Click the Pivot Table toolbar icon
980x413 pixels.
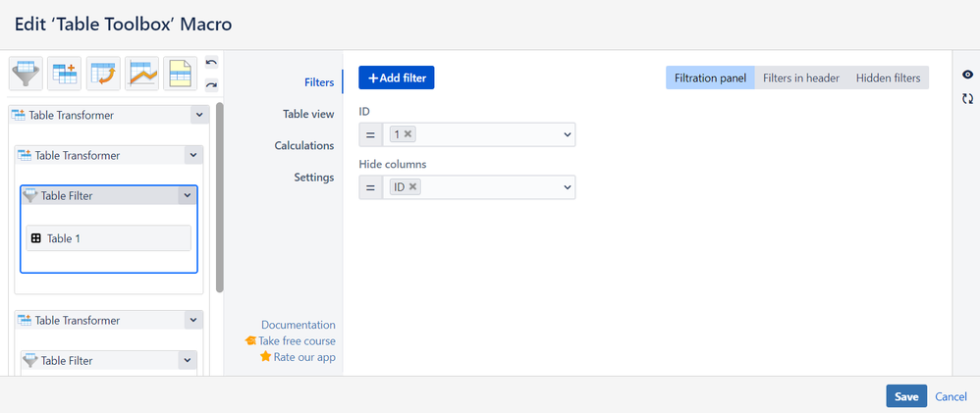click(x=103, y=74)
